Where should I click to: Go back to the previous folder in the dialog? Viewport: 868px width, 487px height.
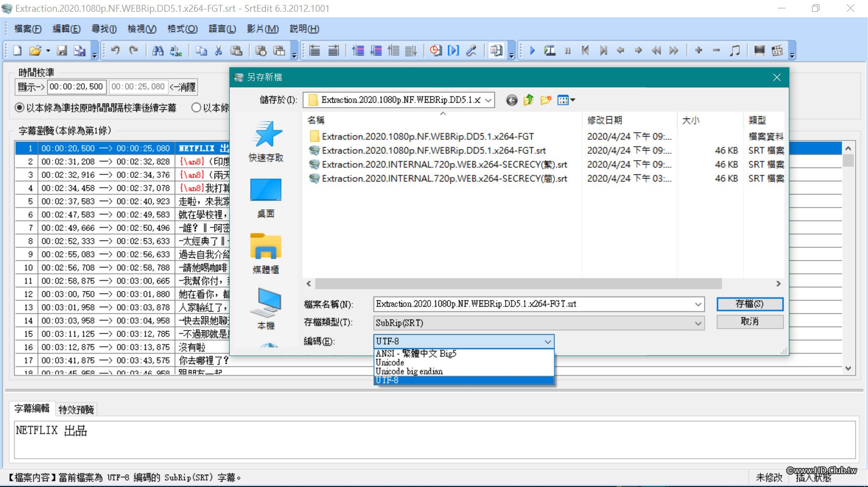[512, 100]
